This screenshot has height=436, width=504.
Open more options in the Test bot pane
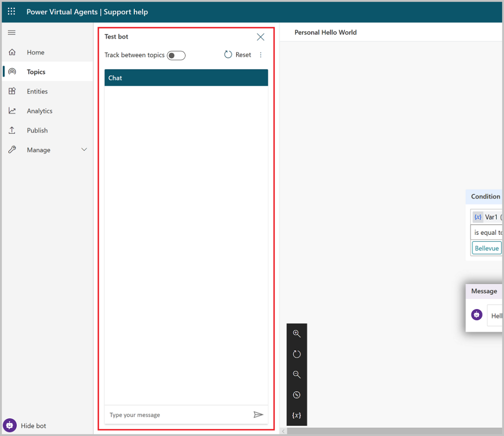(261, 55)
